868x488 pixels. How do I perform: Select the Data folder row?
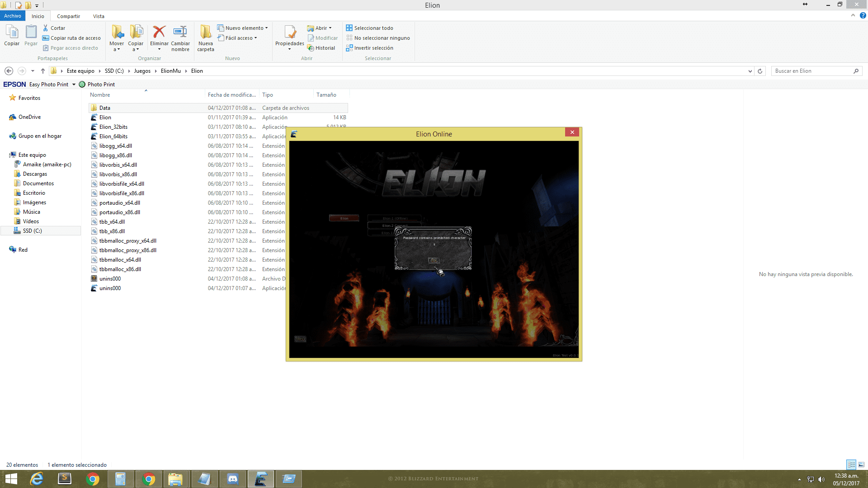click(x=218, y=108)
